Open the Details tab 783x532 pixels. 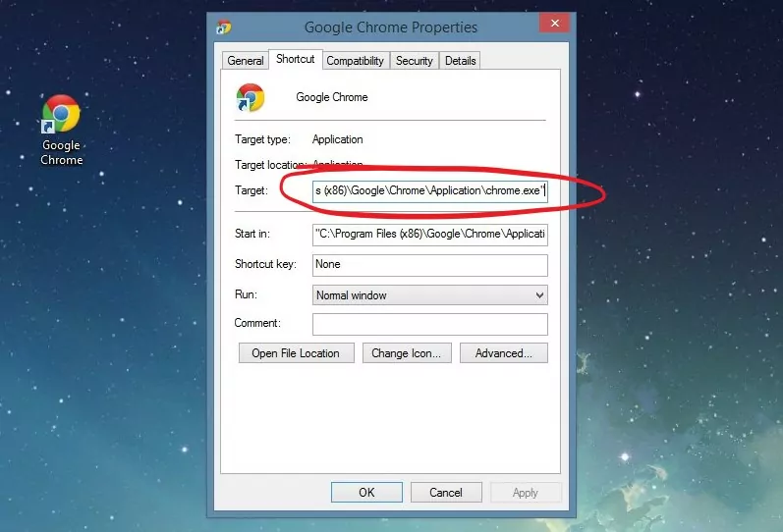coord(460,61)
